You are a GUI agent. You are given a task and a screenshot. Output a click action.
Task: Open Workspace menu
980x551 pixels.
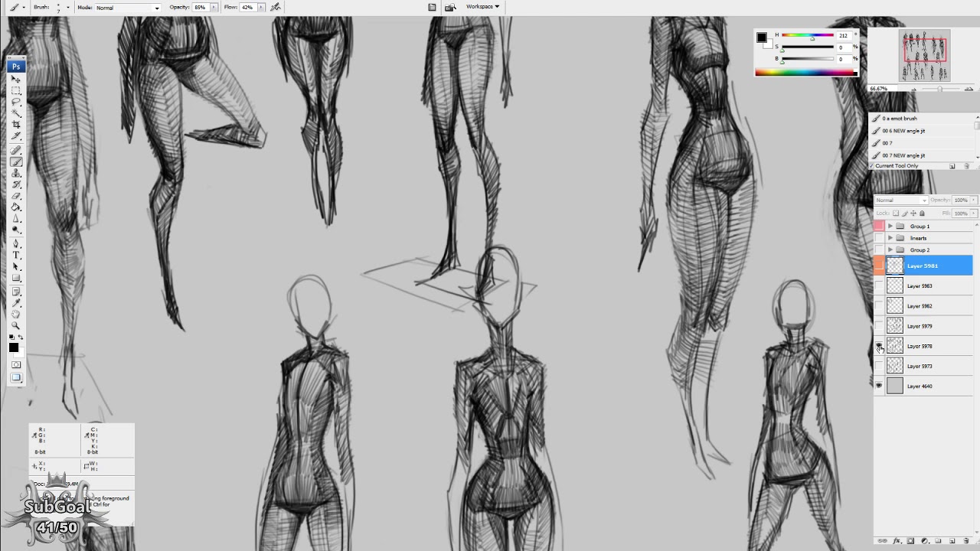point(482,7)
